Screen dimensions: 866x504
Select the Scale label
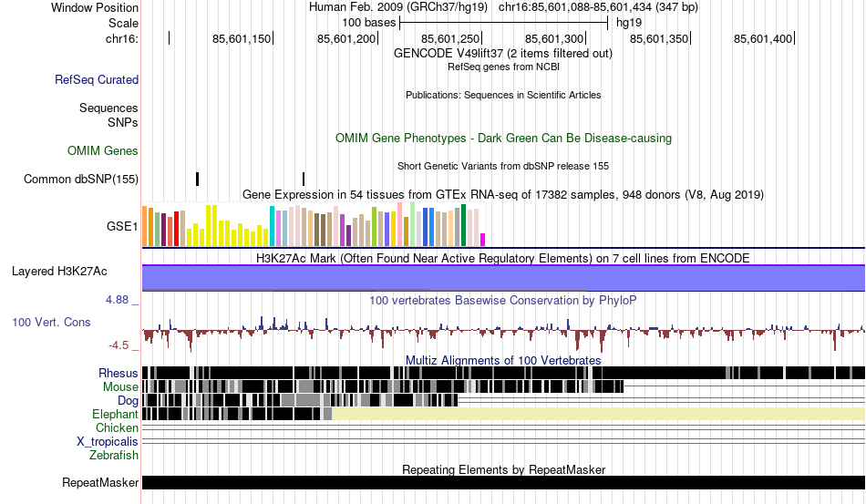point(123,23)
